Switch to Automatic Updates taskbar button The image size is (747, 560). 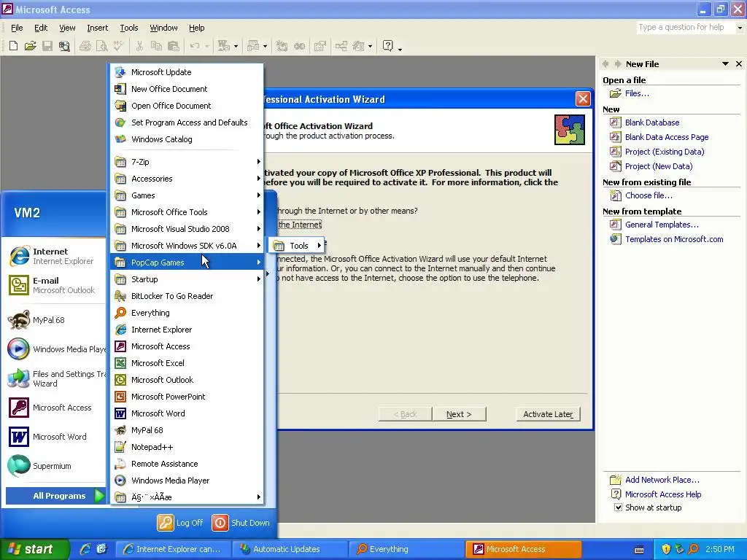pyautogui.click(x=290, y=549)
